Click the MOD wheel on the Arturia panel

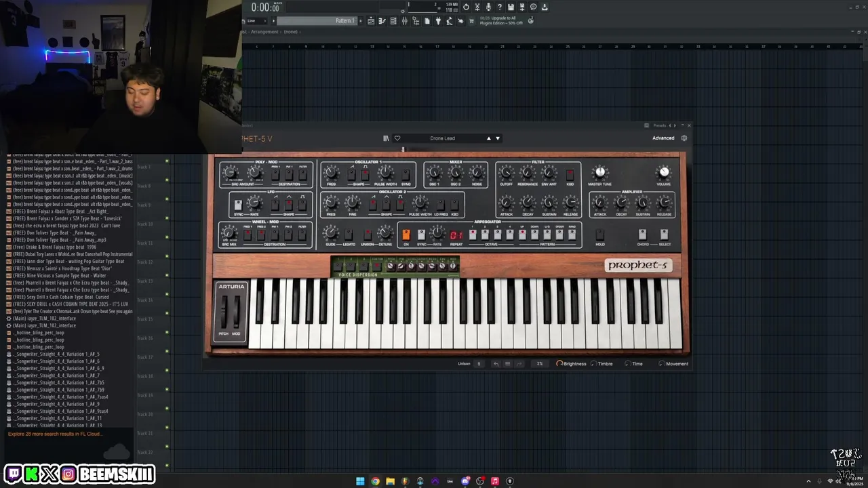237,313
